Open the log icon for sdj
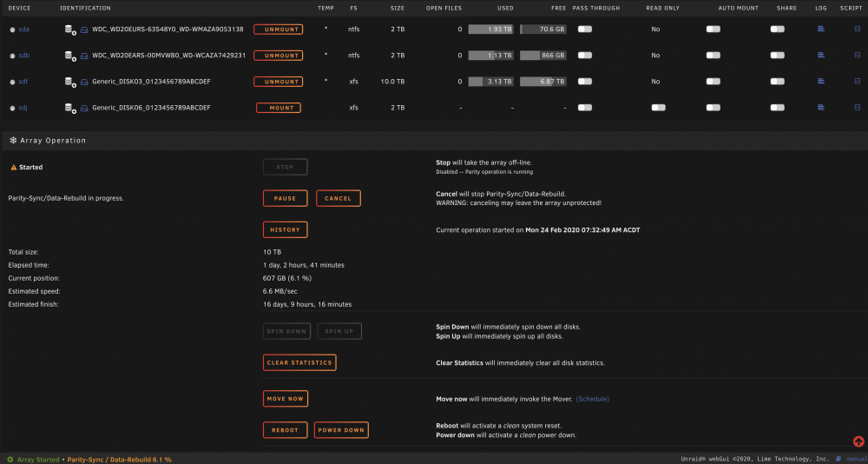This screenshot has height=464, width=868. click(821, 107)
